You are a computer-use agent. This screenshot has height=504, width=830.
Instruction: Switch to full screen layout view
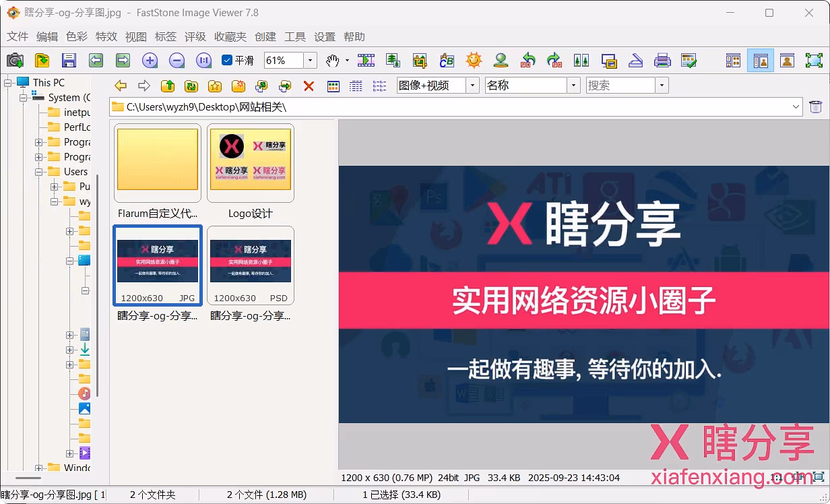tap(814, 60)
